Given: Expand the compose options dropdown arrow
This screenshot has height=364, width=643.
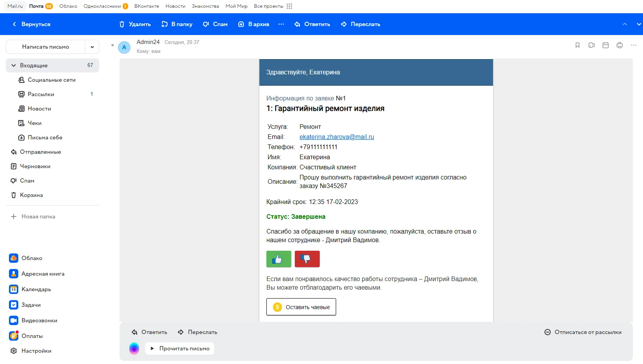Looking at the screenshot, I should click(92, 47).
